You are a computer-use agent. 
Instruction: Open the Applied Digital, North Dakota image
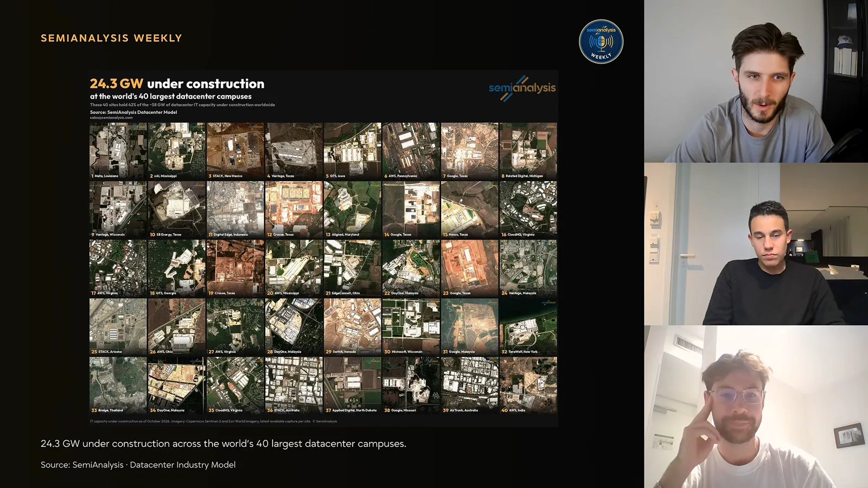(353, 385)
